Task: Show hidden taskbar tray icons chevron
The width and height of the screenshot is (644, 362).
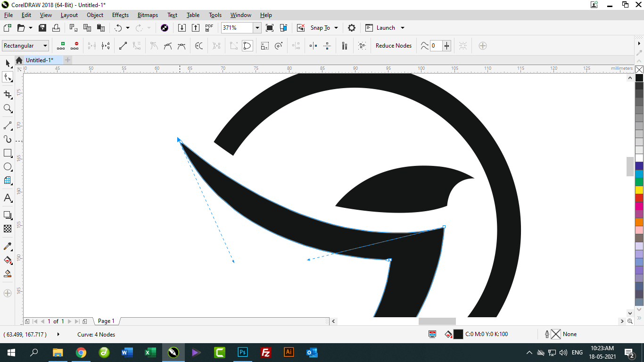Action: (x=529, y=353)
